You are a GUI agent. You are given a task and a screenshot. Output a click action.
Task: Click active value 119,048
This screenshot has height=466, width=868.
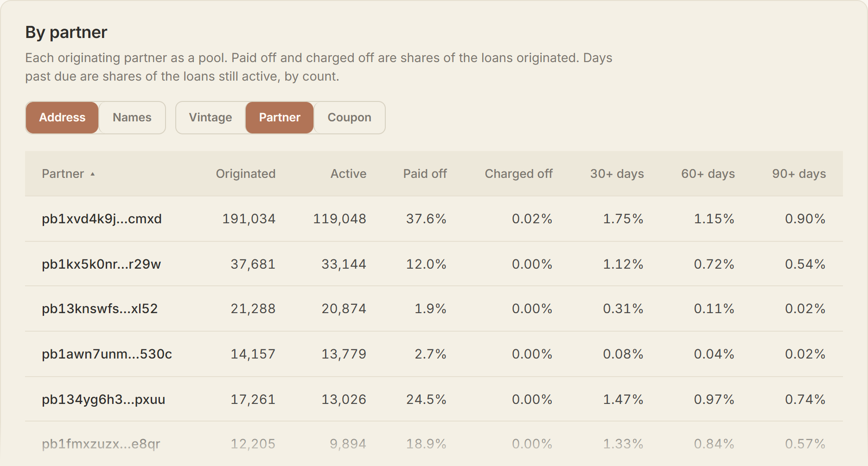[x=340, y=219]
